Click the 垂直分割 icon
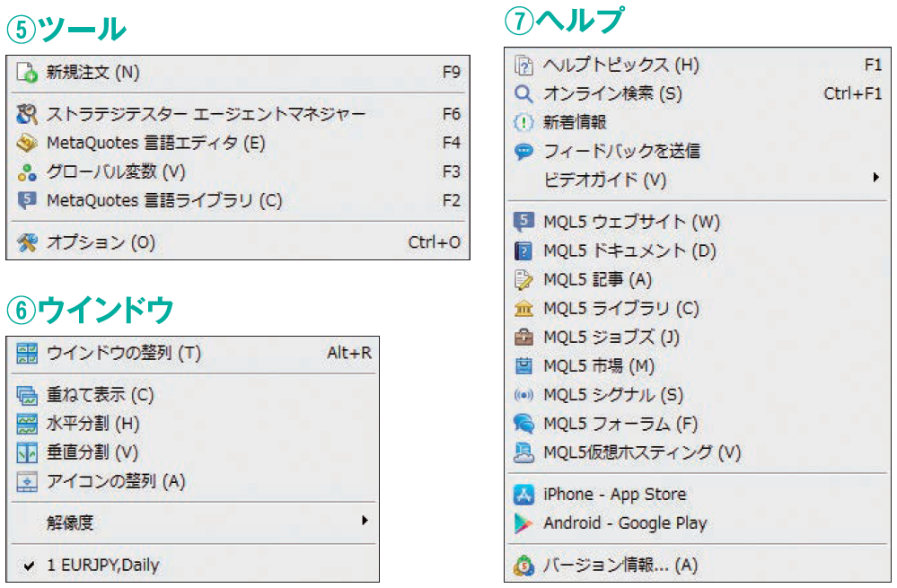Viewport: 897px width, 588px height. pyautogui.click(x=27, y=453)
